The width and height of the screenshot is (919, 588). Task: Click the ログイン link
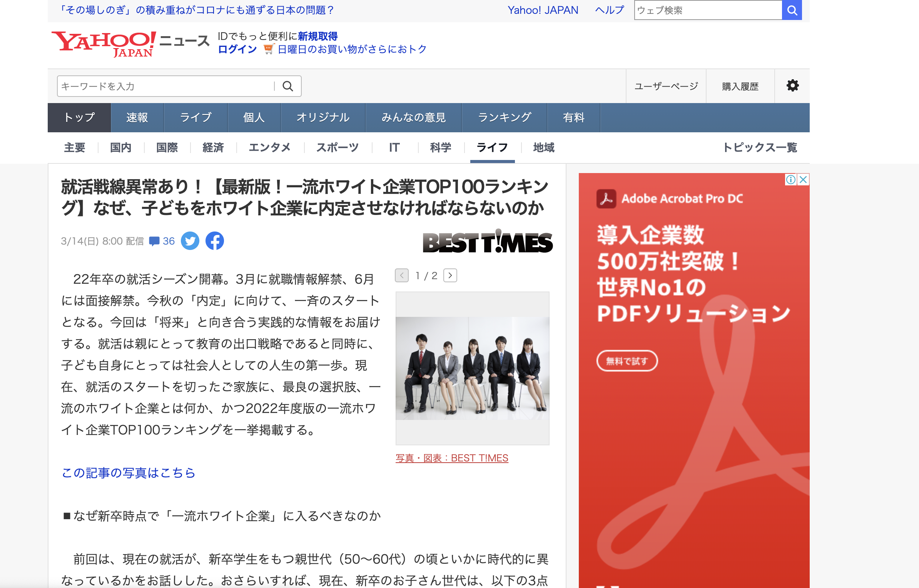coord(237,49)
